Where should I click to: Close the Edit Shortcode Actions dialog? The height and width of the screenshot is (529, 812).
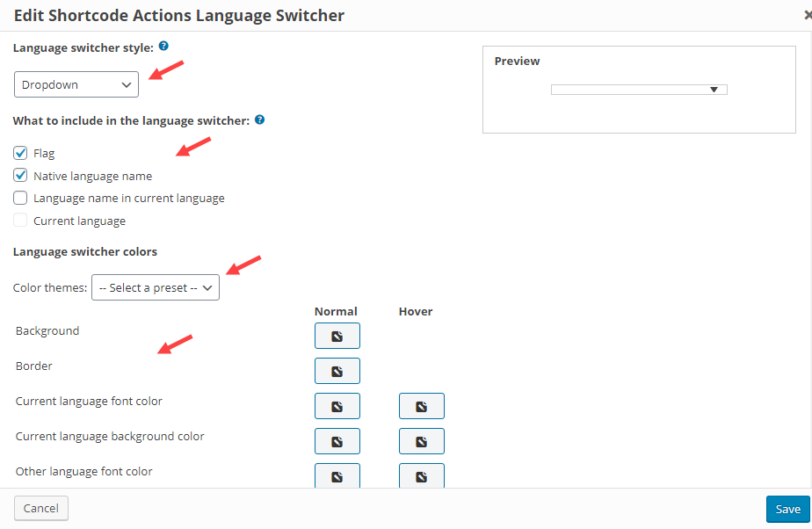click(x=807, y=15)
